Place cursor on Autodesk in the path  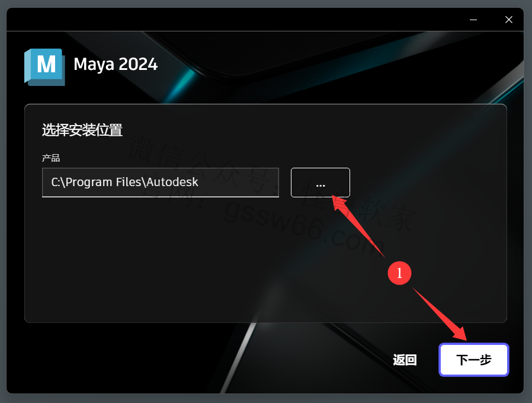172,182
